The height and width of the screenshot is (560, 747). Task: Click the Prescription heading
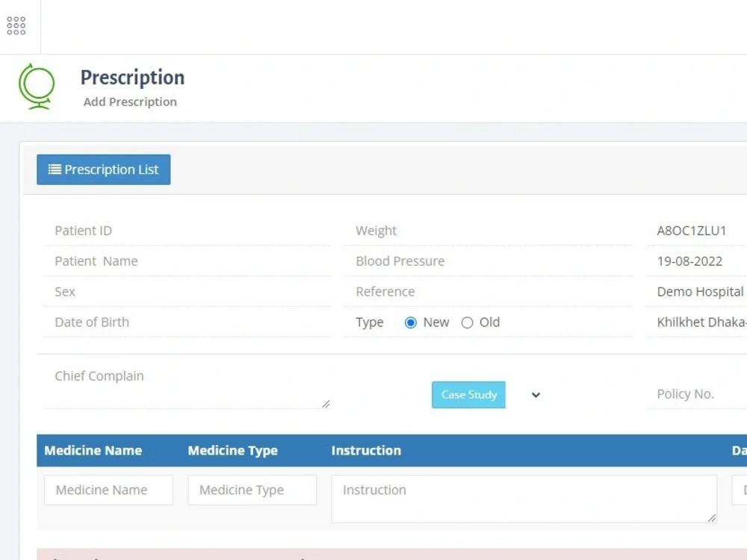point(131,77)
